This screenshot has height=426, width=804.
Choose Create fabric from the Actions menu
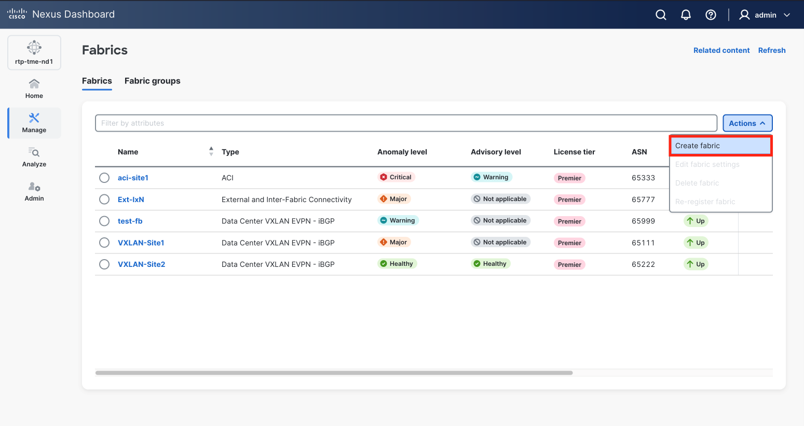[720, 146]
